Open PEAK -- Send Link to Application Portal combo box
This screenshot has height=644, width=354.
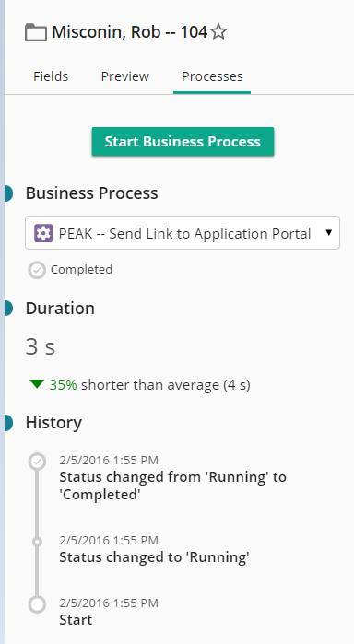pyautogui.click(x=183, y=232)
